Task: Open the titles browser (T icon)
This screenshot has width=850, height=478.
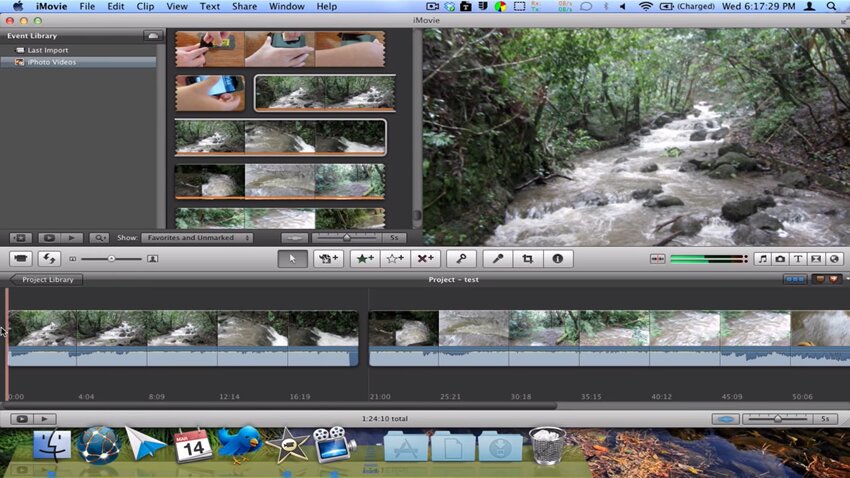Action: tap(798, 259)
